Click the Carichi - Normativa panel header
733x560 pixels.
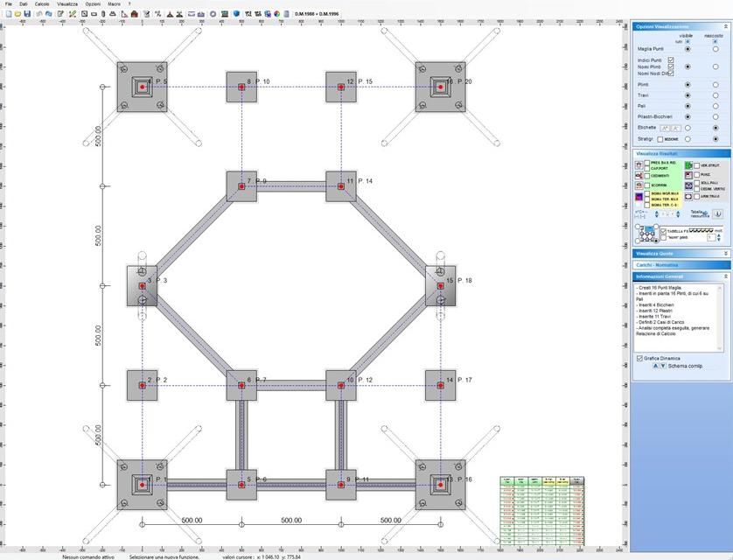pos(681,265)
